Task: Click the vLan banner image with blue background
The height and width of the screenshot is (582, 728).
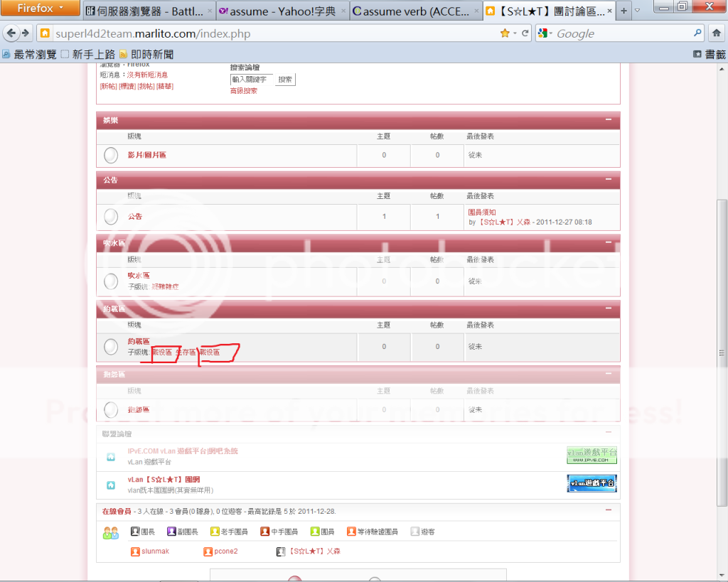Action: point(591,484)
